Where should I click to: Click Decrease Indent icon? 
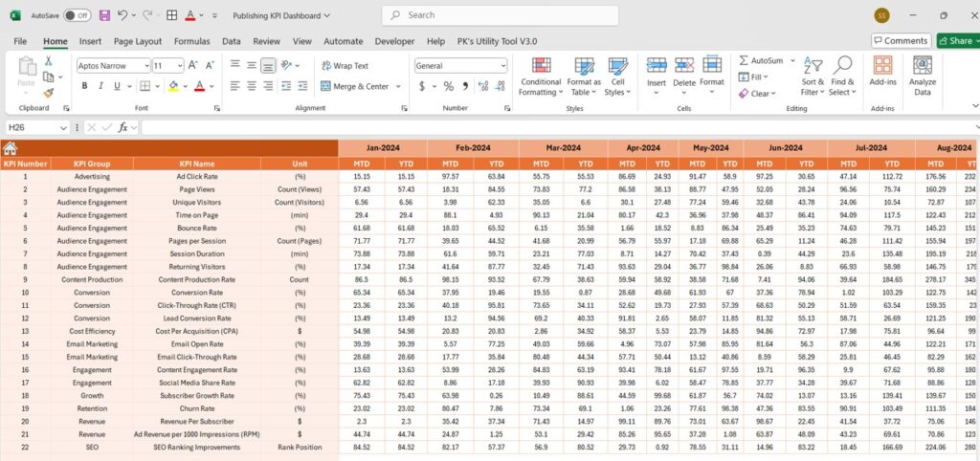click(x=286, y=86)
